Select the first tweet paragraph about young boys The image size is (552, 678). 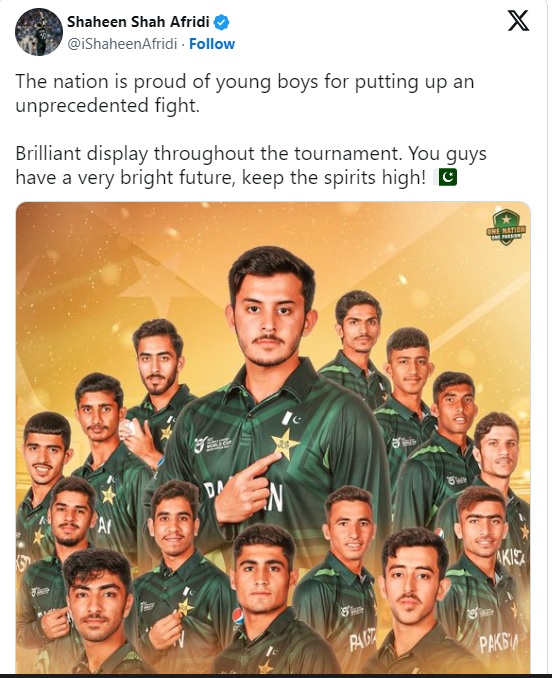[245, 93]
